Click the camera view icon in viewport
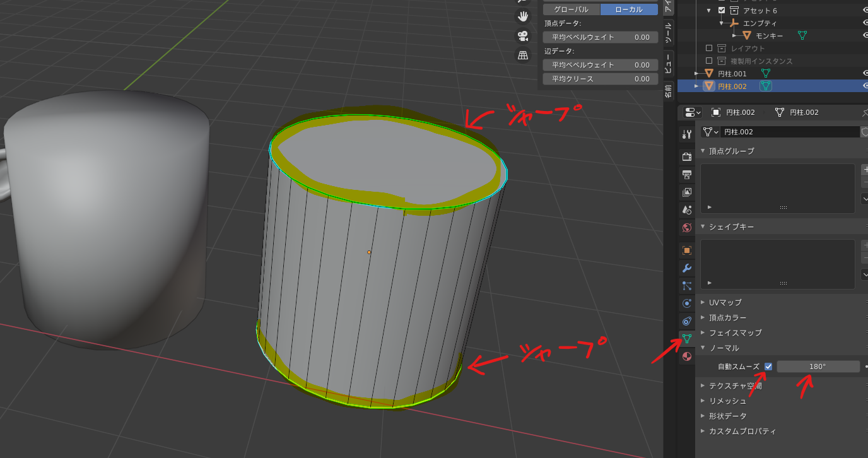 pyautogui.click(x=523, y=35)
